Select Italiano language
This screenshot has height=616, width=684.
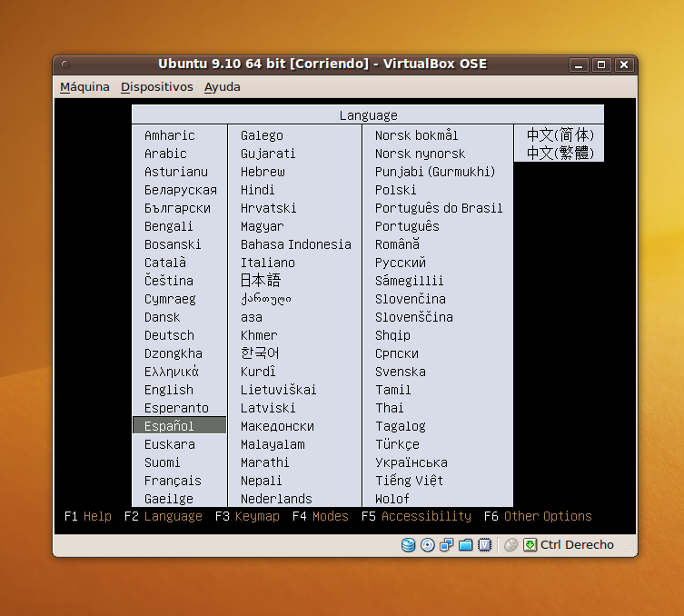(268, 263)
